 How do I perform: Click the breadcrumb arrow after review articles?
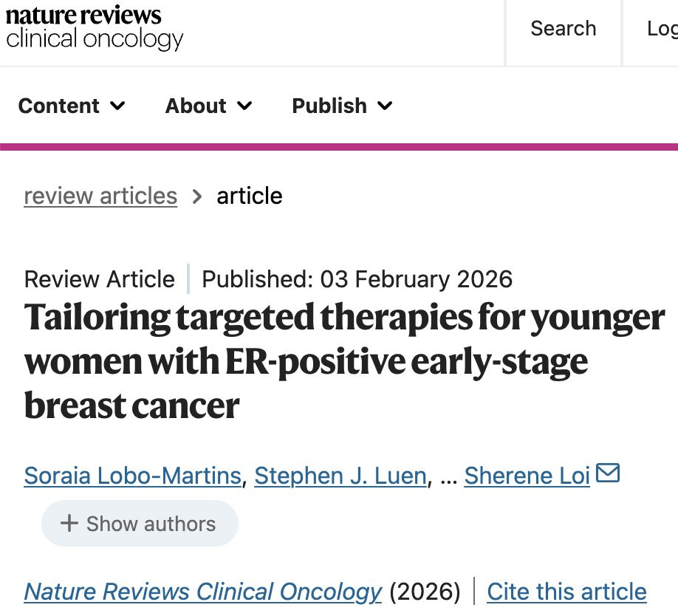(197, 196)
